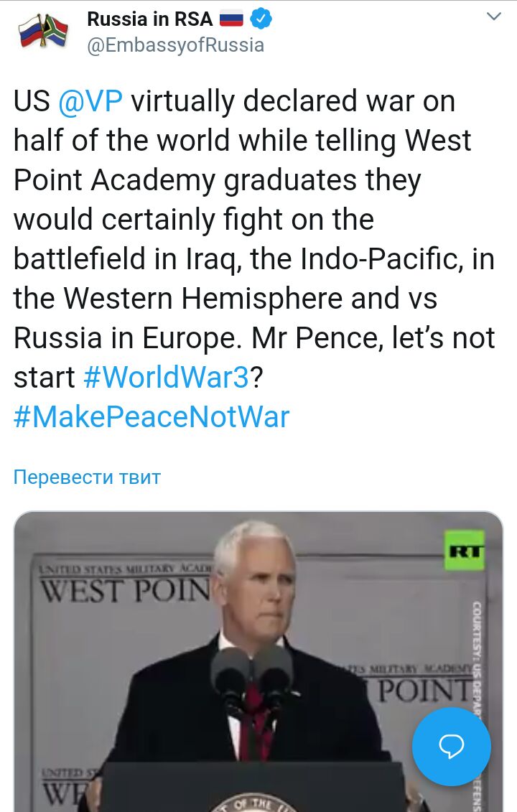Follow the #MakePeaceNotWar hashtag link
This screenshot has height=812, width=517.
[152, 416]
